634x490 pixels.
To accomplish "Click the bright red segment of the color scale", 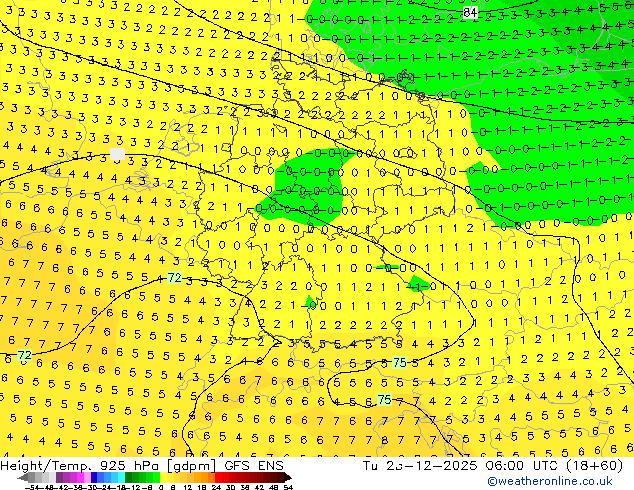I will 218,477.
